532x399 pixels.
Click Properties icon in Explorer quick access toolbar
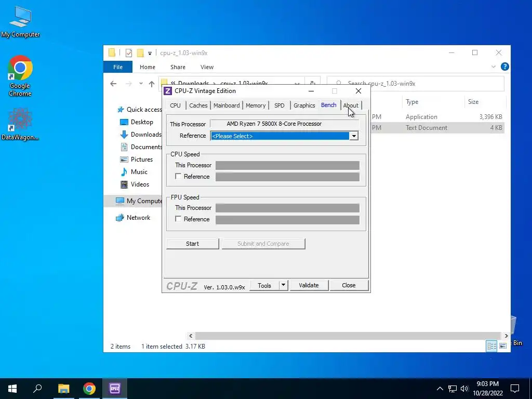129,53
